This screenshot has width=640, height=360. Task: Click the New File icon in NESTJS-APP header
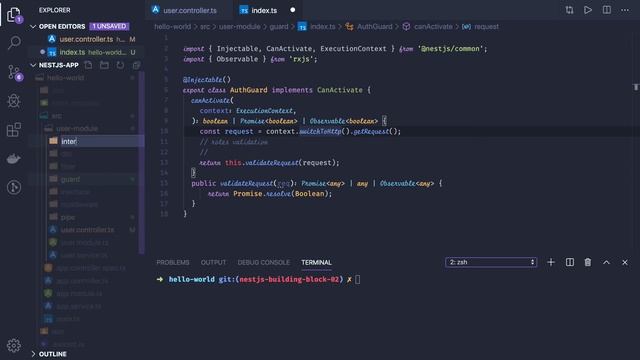(x=88, y=65)
